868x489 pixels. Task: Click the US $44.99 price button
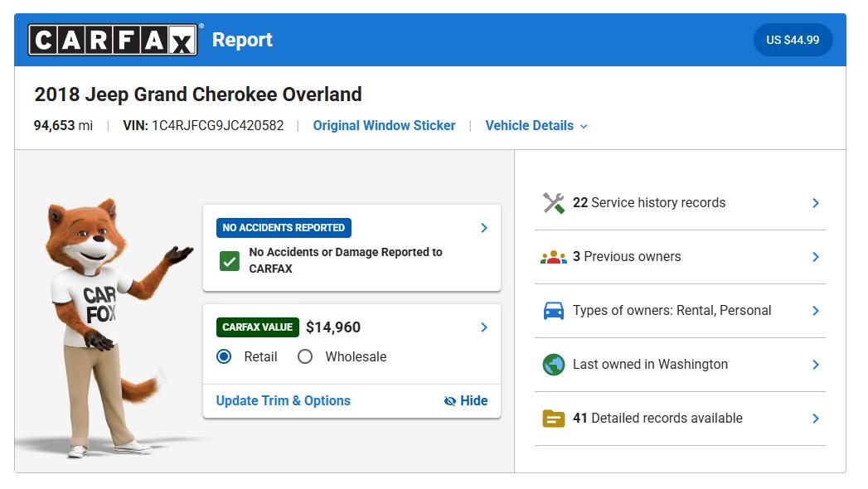[793, 40]
